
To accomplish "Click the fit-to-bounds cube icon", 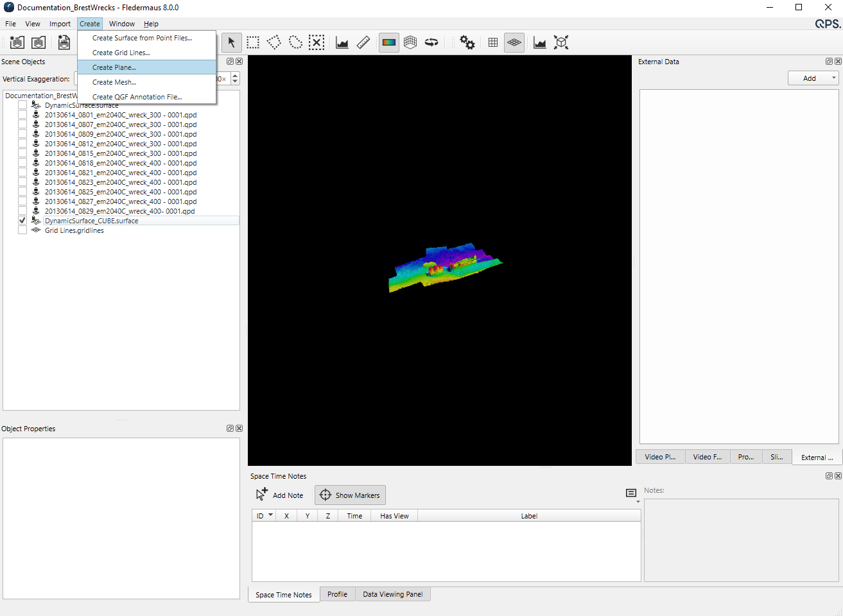I will pyautogui.click(x=561, y=43).
